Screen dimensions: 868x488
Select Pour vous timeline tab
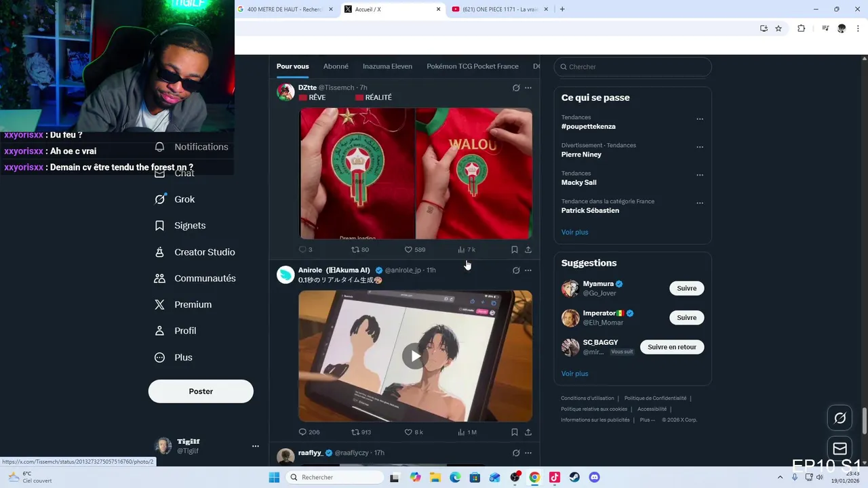point(292,66)
